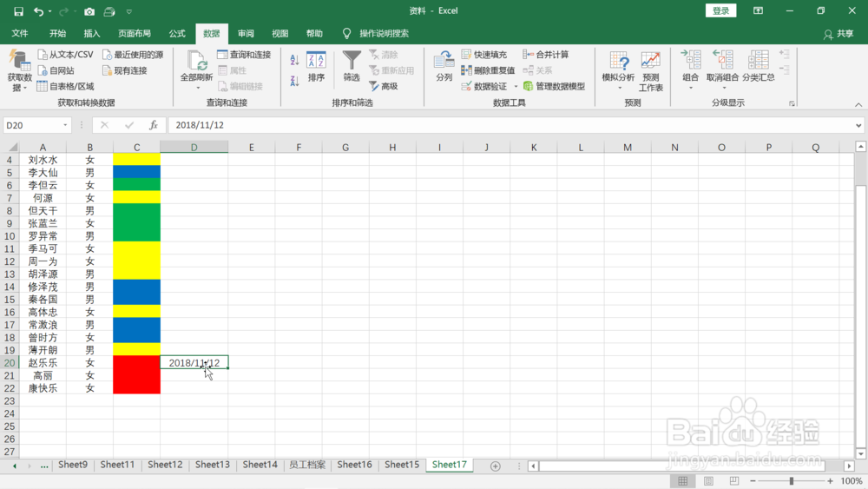Open Data Validation dropdown arrow
The image size is (868, 489).
[x=516, y=86]
